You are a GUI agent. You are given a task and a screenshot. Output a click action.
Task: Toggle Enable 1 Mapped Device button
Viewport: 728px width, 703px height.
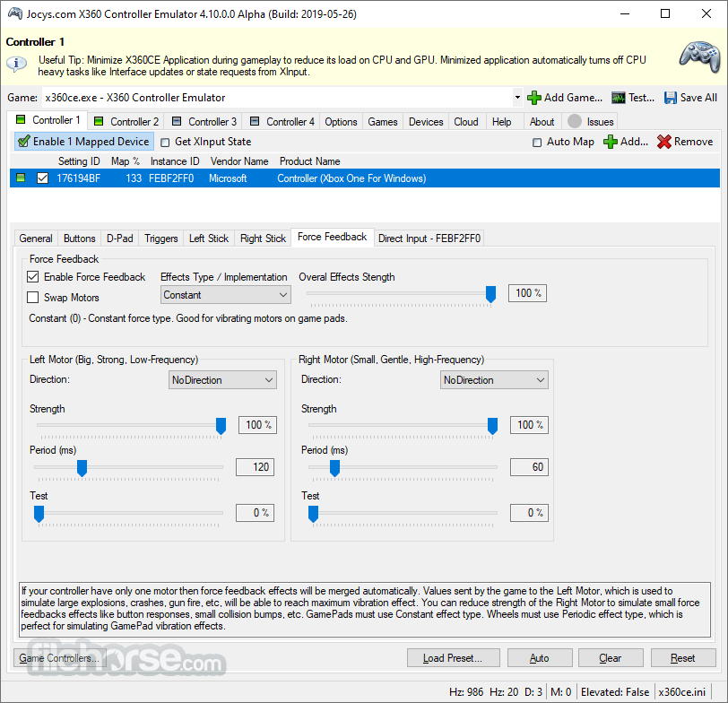pyautogui.click(x=84, y=141)
